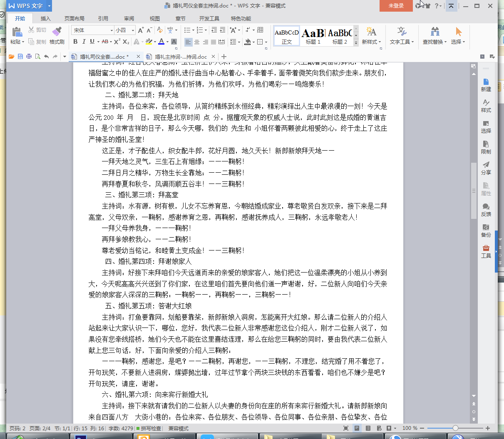Viewport: 504px width, 439px height.
Task: Expand the bullet list dropdown arrow
Action: click(193, 30)
